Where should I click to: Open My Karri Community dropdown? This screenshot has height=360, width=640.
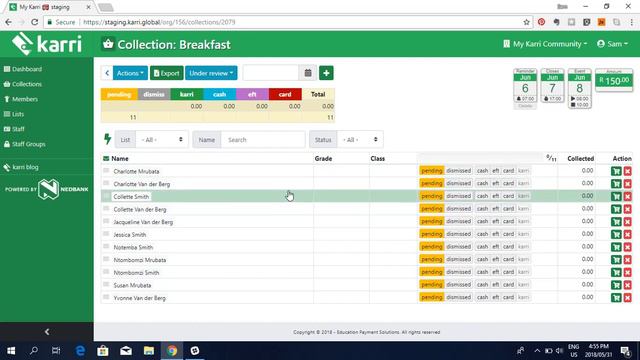tap(545, 44)
